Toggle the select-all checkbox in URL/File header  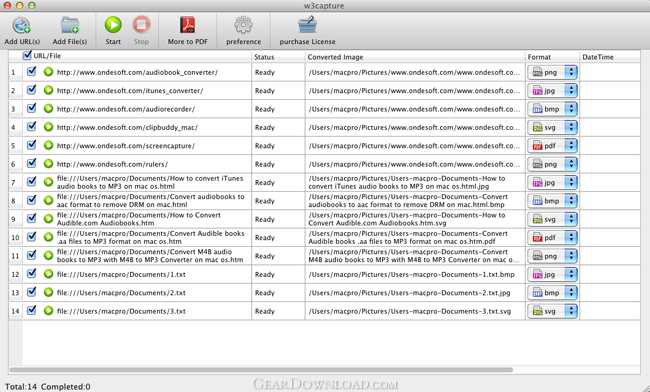(x=27, y=55)
